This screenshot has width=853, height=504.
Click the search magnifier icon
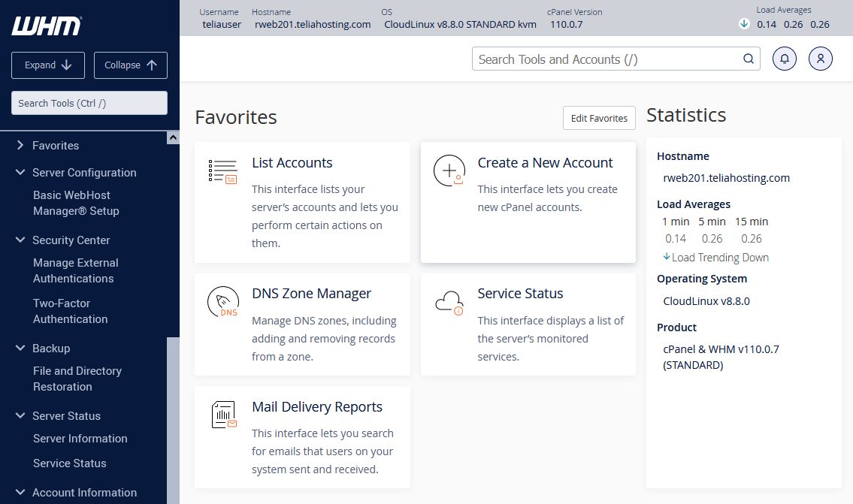coord(749,59)
